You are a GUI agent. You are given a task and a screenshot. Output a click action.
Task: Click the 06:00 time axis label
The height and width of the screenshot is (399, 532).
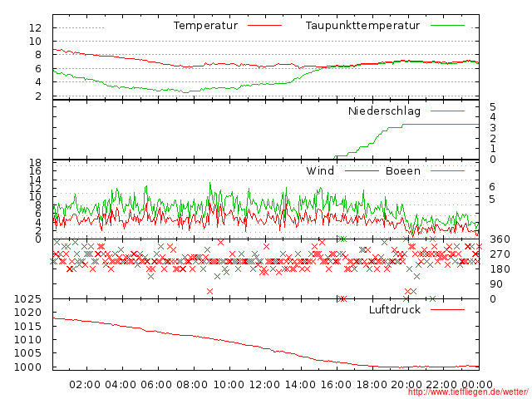[156, 385]
